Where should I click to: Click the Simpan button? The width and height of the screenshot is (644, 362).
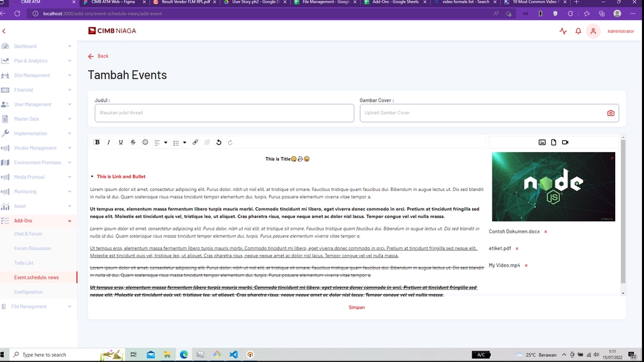[356, 307]
